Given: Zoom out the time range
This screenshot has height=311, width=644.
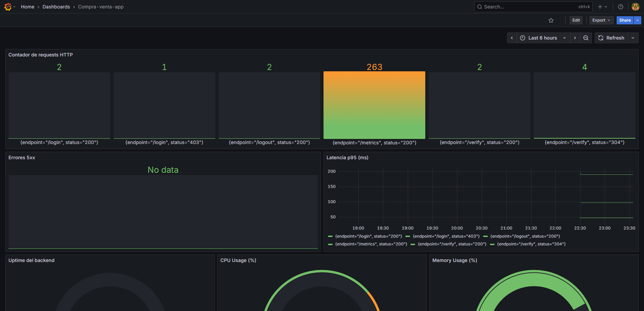Looking at the screenshot, I should click(586, 38).
